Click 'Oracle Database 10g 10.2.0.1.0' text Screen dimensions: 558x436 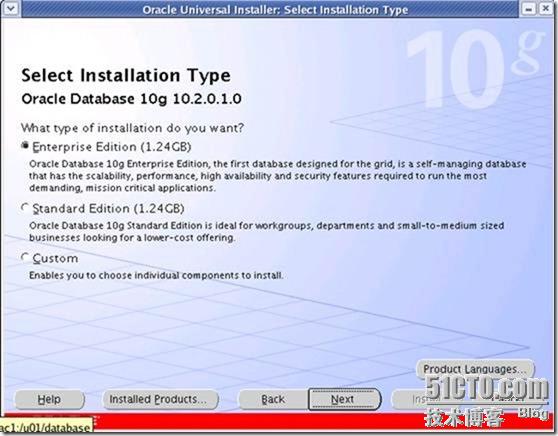pos(131,99)
